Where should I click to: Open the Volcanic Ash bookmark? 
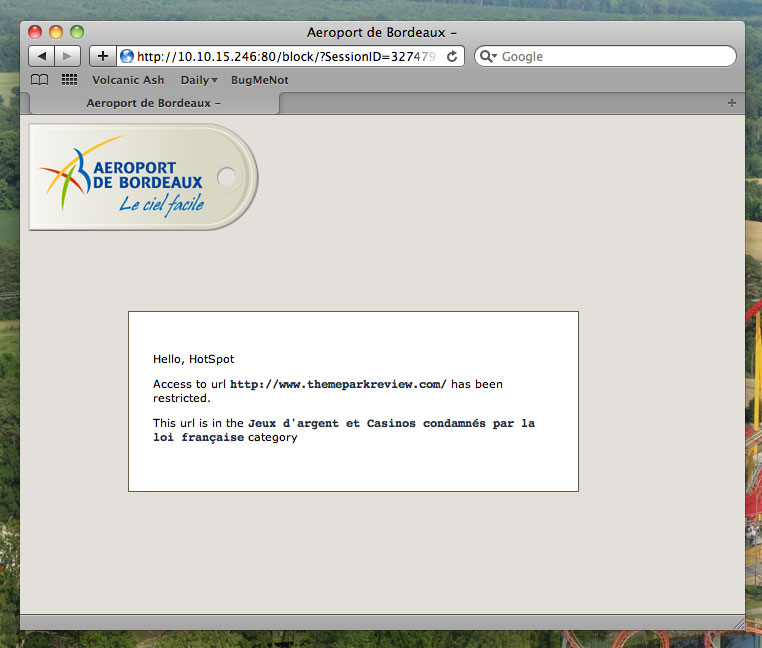click(128, 80)
